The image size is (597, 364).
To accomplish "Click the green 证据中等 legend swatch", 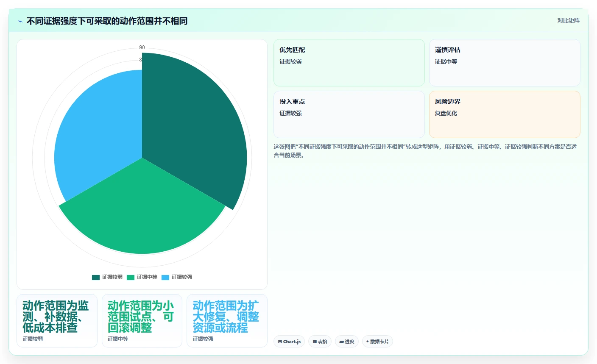I will (131, 278).
